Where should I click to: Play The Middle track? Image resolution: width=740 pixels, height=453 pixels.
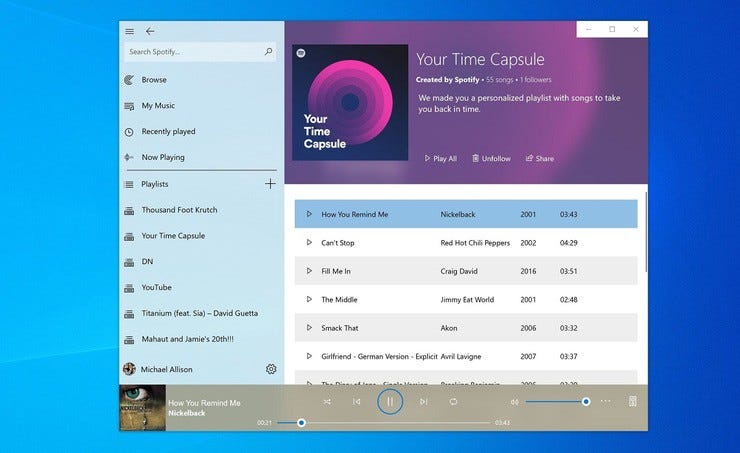tap(309, 299)
